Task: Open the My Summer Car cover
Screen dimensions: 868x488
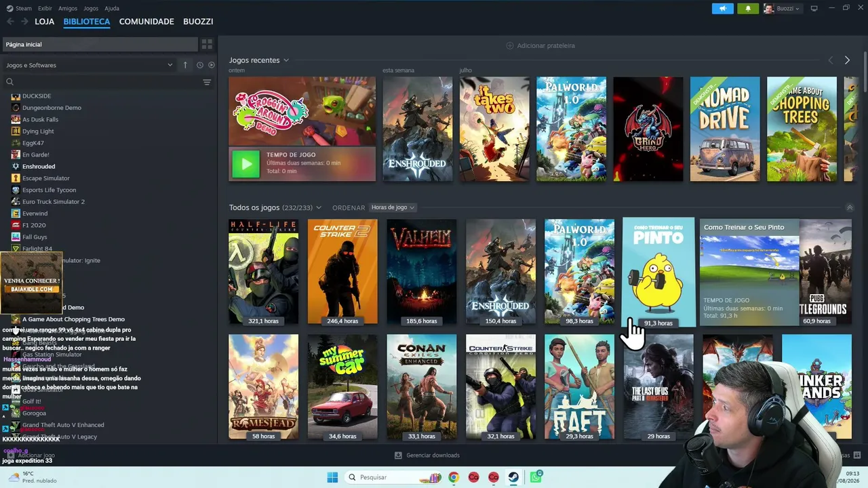Action: (x=342, y=387)
